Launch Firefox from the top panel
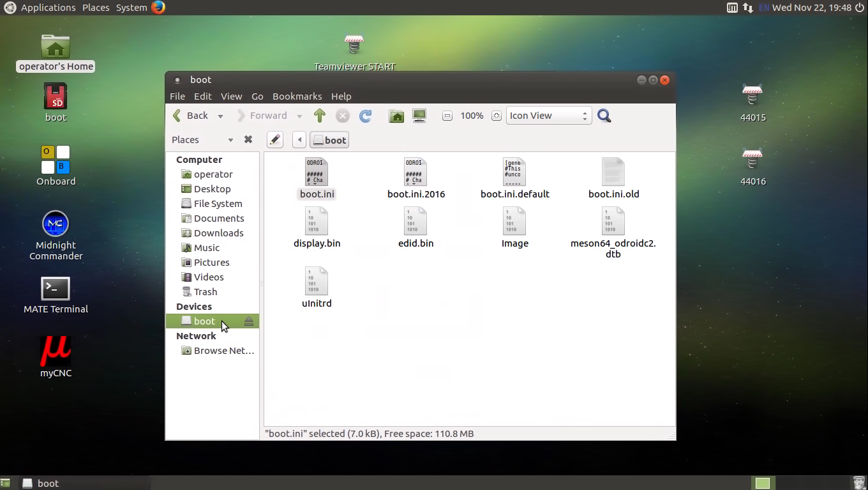The height and width of the screenshot is (490, 868). (x=158, y=8)
